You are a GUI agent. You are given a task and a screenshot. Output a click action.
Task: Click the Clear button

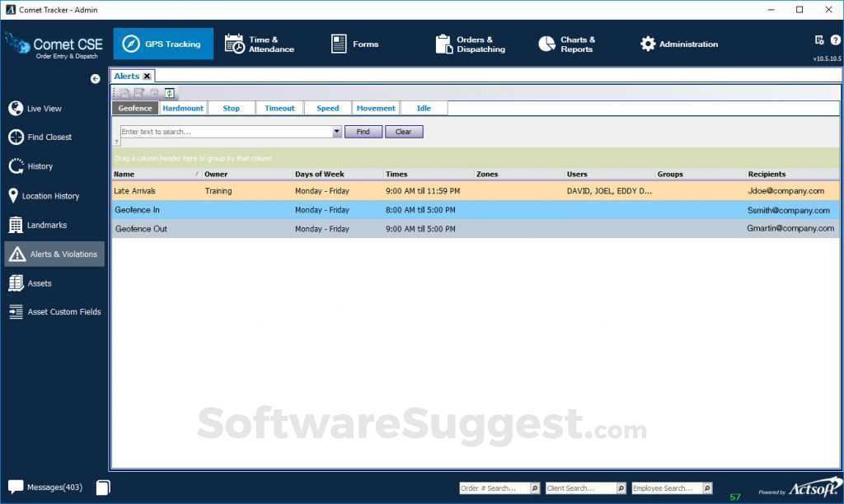click(404, 131)
